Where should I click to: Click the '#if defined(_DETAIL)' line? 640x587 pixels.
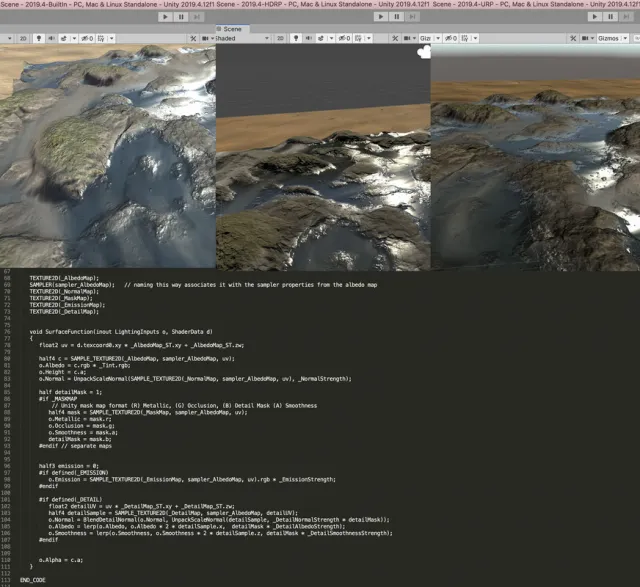(70, 499)
